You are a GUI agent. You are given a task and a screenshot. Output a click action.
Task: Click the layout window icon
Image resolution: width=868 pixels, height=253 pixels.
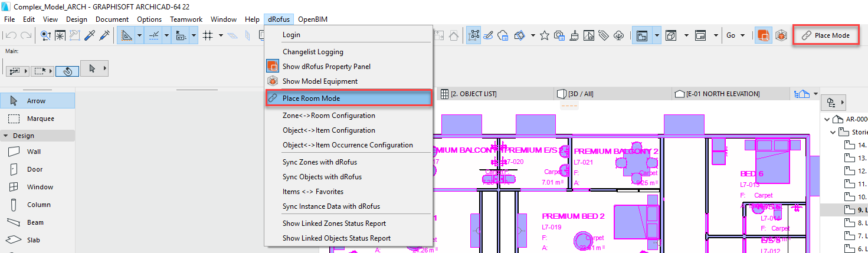(x=700, y=35)
